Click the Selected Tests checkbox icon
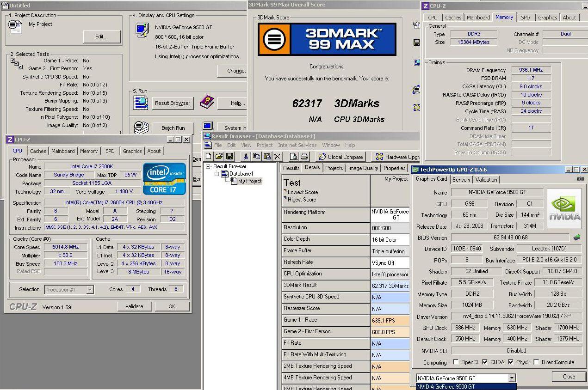The image size is (588, 390). (17, 64)
